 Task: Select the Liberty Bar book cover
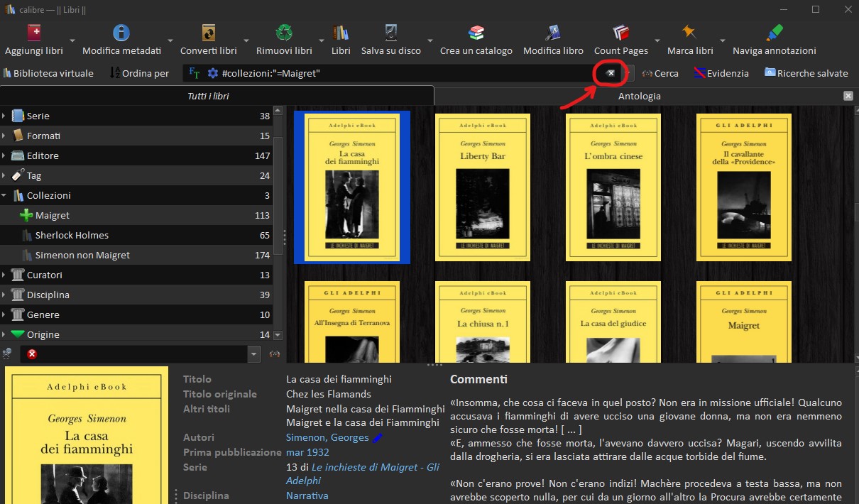tap(482, 188)
